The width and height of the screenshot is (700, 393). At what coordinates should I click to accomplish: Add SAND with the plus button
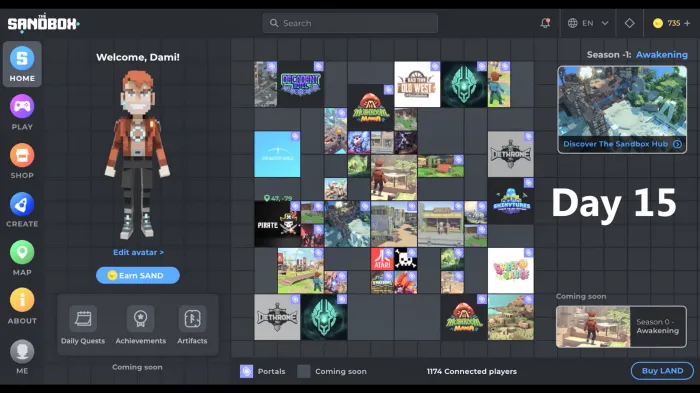pyautogui.click(x=687, y=23)
